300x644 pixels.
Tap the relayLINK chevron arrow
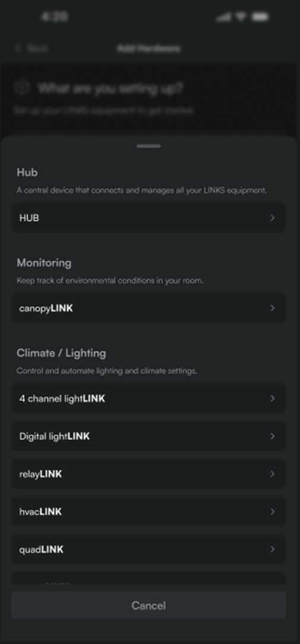click(x=273, y=474)
